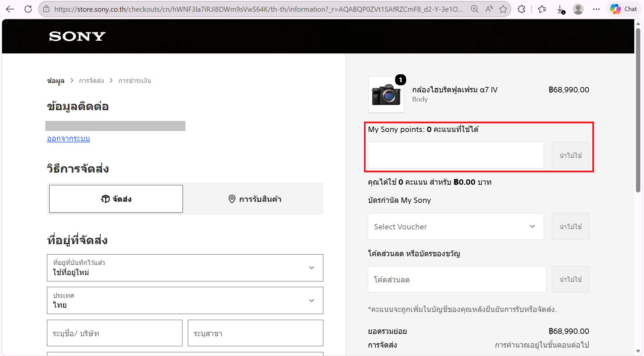Open the browser Extensions puzzle icon
Screen dimensions: 644x356
click(x=521, y=9)
